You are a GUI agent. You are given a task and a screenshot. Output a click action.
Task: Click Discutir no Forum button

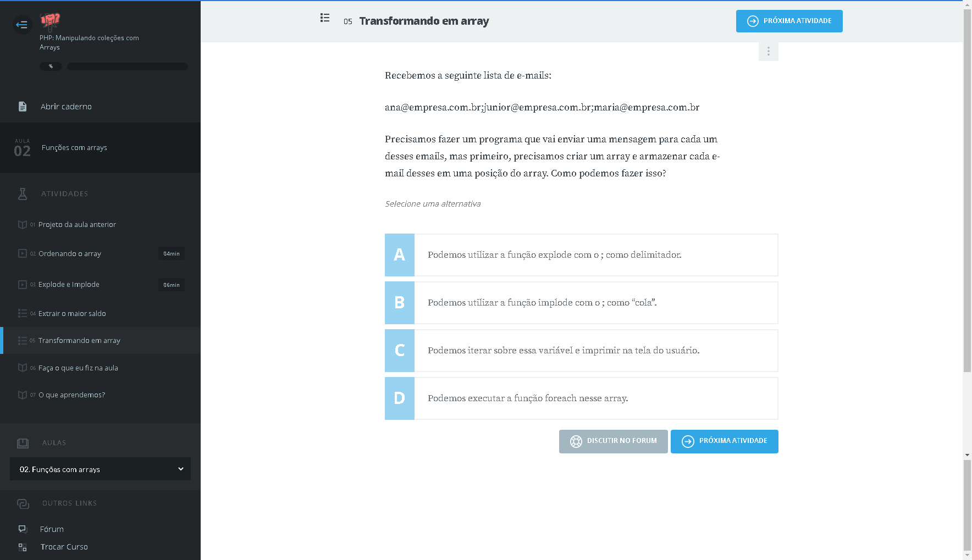613,441
